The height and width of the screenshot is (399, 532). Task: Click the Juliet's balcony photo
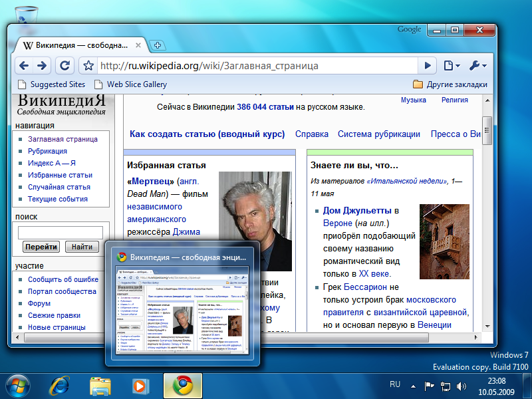(x=444, y=241)
